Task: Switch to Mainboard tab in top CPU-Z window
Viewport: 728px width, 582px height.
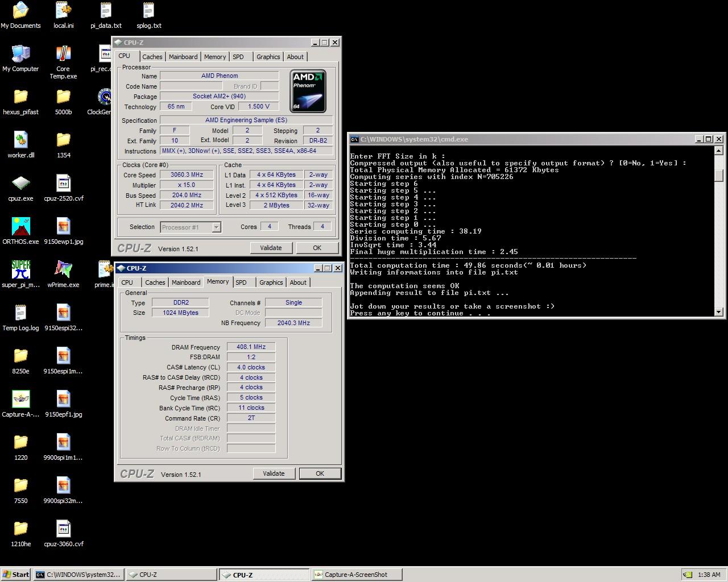Action: click(x=183, y=57)
